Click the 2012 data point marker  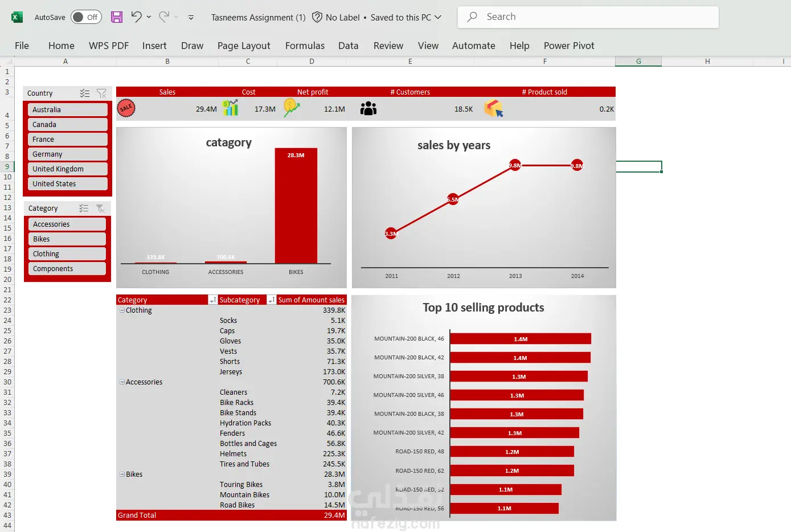coord(453,199)
